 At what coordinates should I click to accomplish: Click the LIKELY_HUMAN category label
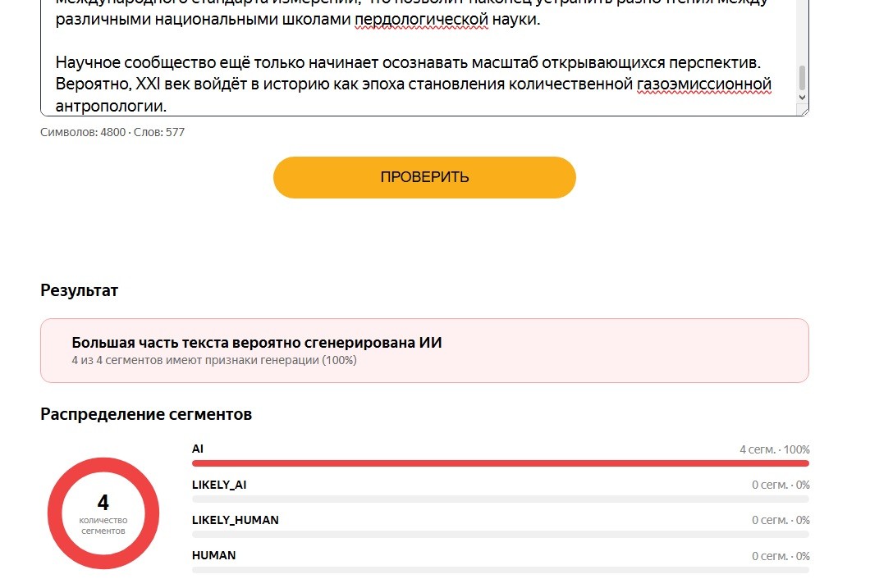[x=236, y=520]
